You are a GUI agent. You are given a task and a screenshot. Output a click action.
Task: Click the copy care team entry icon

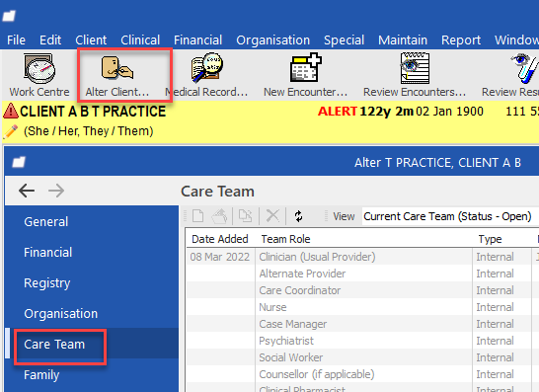click(x=246, y=216)
